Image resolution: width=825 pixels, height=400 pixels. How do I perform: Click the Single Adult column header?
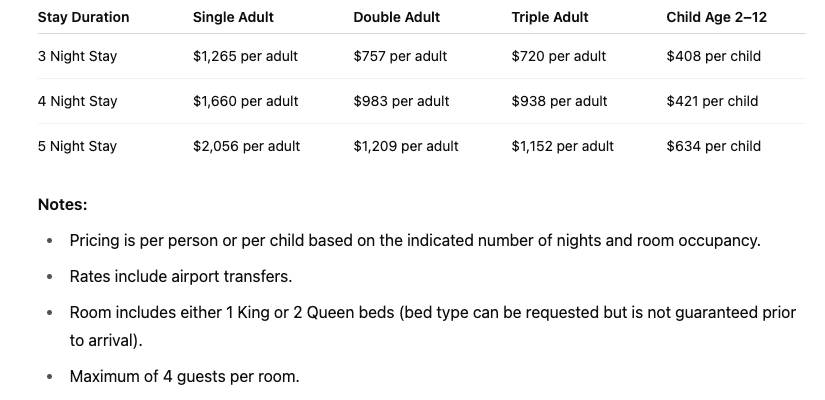233,17
